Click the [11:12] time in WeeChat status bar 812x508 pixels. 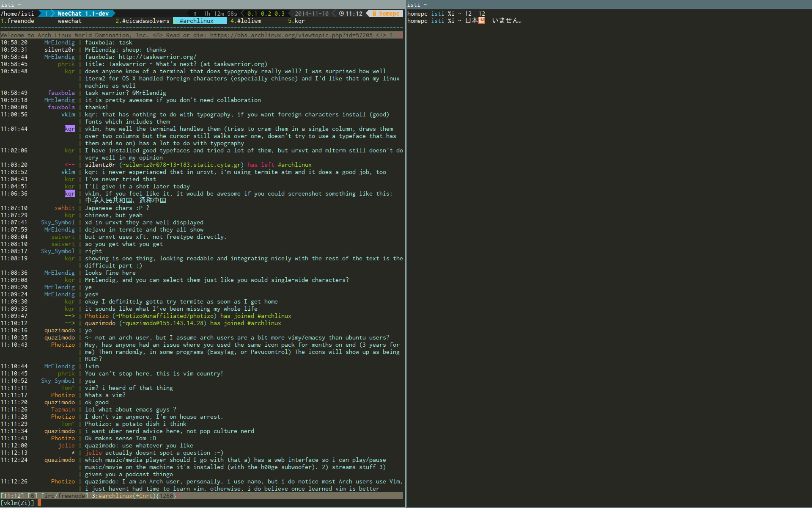click(12, 496)
